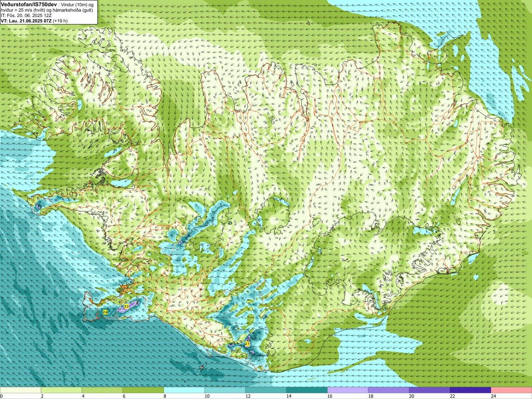Click the 'VT: Lau. 21.06.2025 07Z' line
This screenshot has width=532, height=399.
click(26, 21)
